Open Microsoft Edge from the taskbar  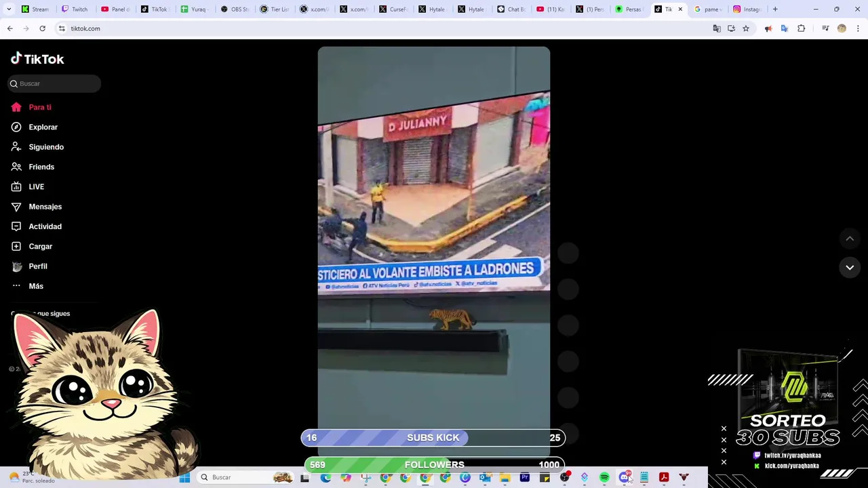326,477
